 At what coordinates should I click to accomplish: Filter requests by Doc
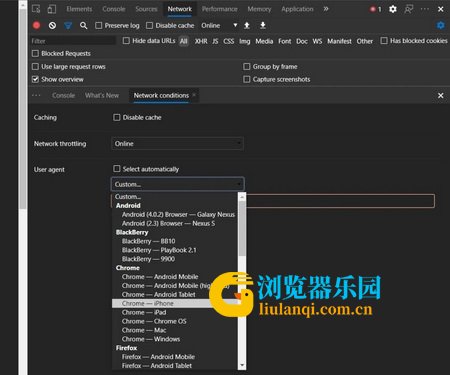(302, 41)
